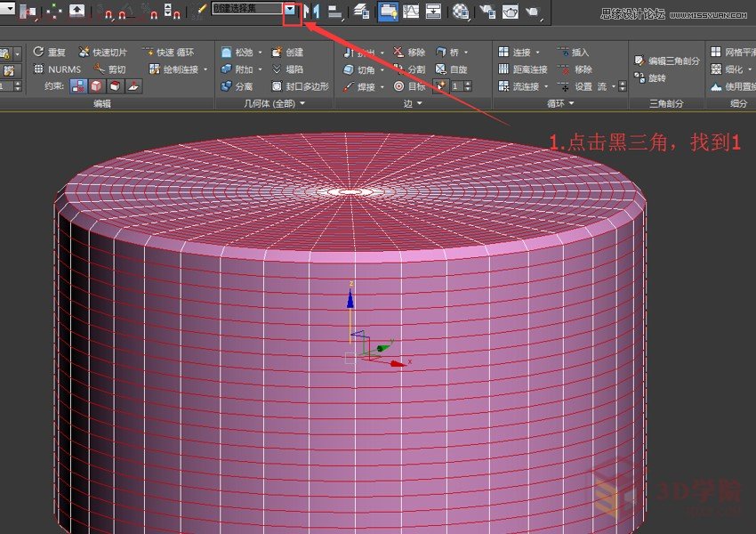Open the Align tool icon
Screen dimensions: 756x534
334,12
